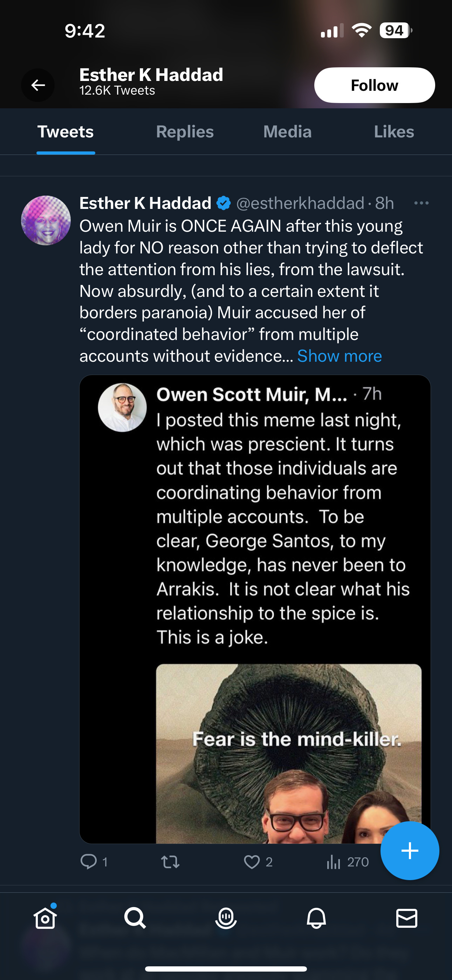Open Esther K Haddad's profile picture
The image size is (452, 980).
click(x=46, y=220)
